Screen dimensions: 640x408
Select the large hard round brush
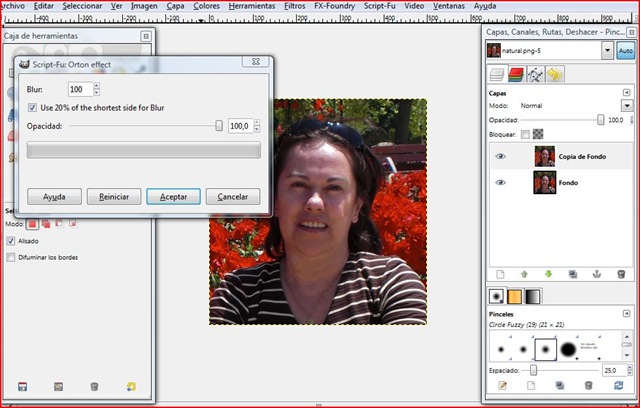tap(568, 350)
